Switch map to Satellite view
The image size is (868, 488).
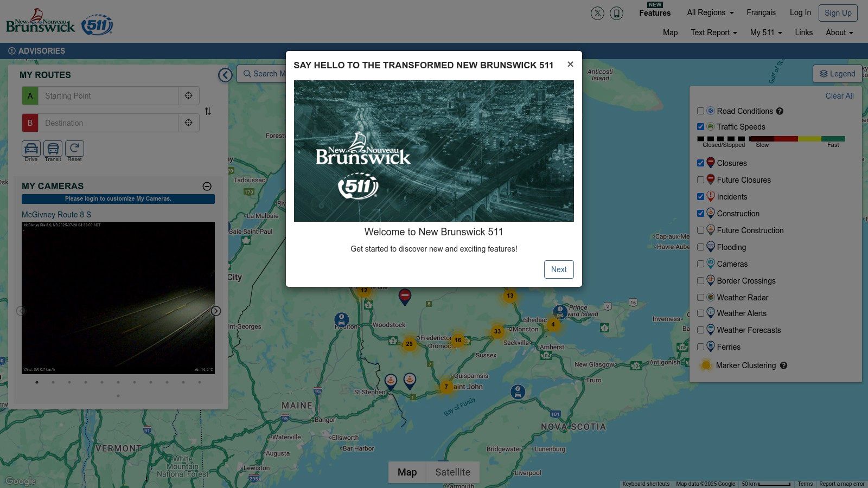tap(452, 472)
